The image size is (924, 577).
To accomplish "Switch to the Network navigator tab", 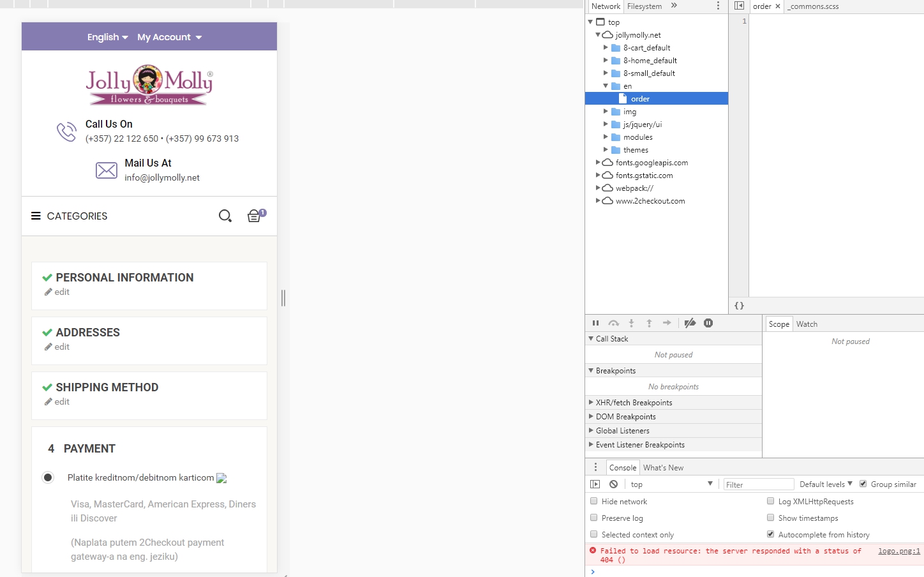I will pos(606,6).
